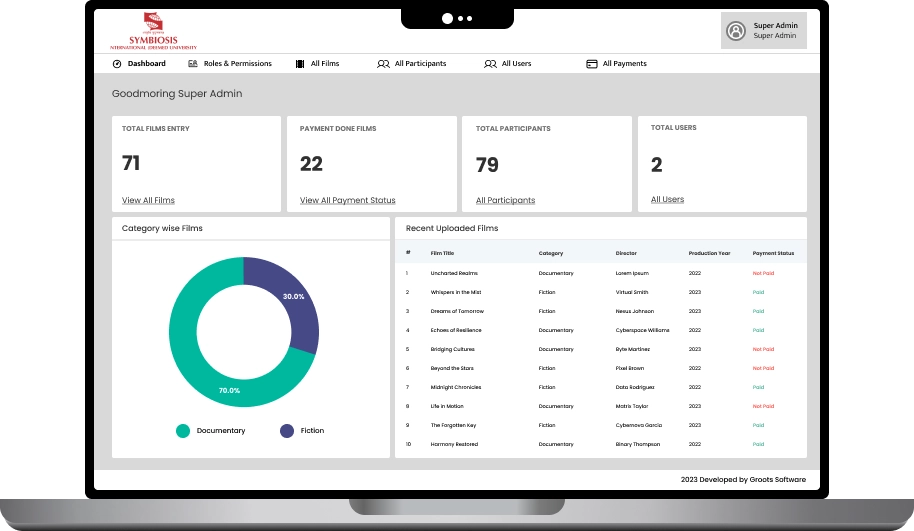914x531 pixels.
Task: Click Paid status for Whispers in the Mist
Action: (x=758, y=293)
